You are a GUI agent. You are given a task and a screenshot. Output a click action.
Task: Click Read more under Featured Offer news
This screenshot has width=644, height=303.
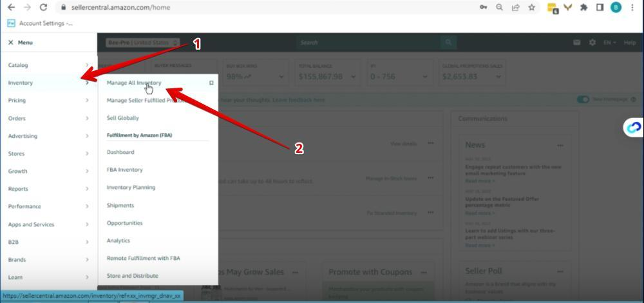[480, 213]
